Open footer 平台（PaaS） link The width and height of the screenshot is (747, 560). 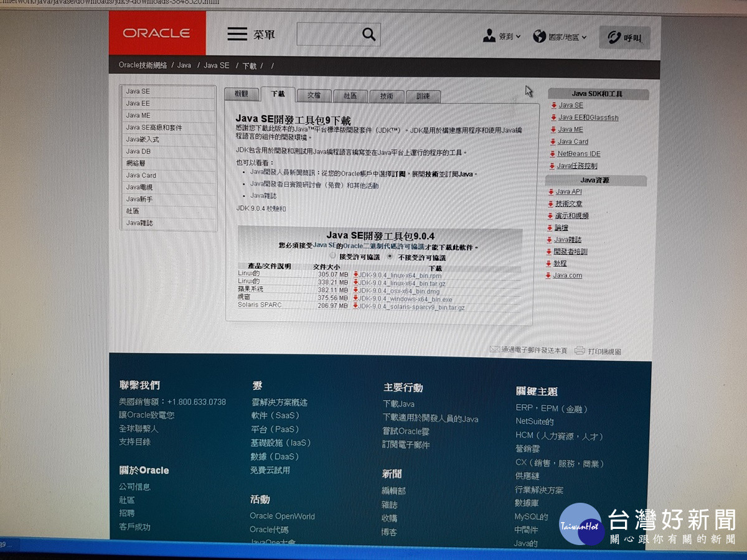pyautogui.click(x=275, y=429)
